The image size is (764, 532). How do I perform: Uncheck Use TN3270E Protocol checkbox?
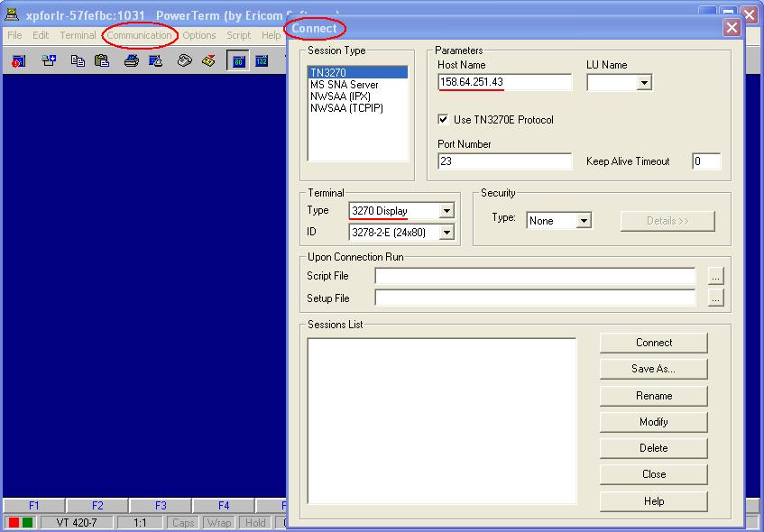pyautogui.click(x=443, y=119)
